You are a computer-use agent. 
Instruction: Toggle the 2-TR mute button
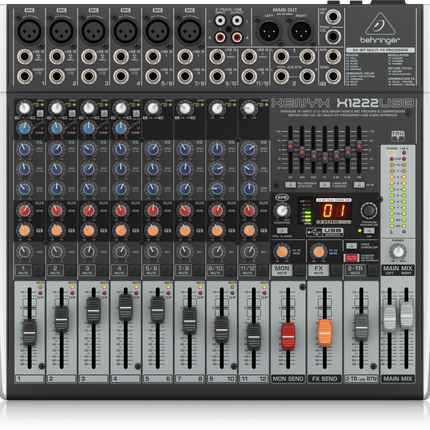[372, 270]
